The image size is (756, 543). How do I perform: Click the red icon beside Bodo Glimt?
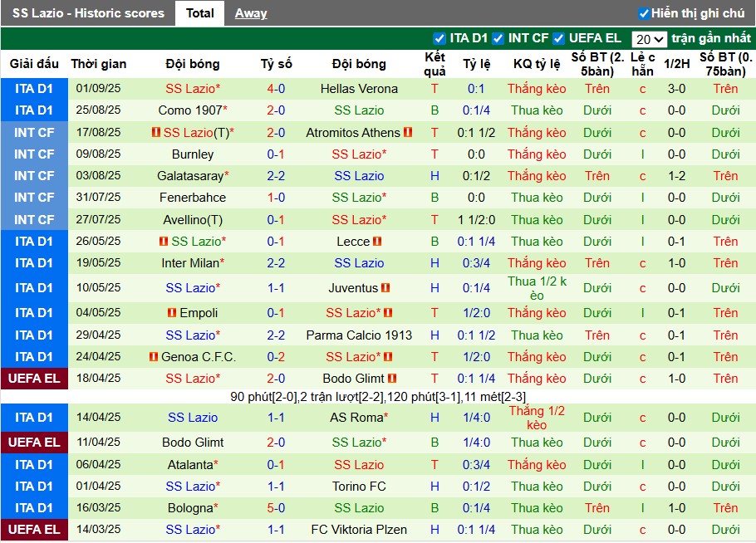[x=391, y=379]
